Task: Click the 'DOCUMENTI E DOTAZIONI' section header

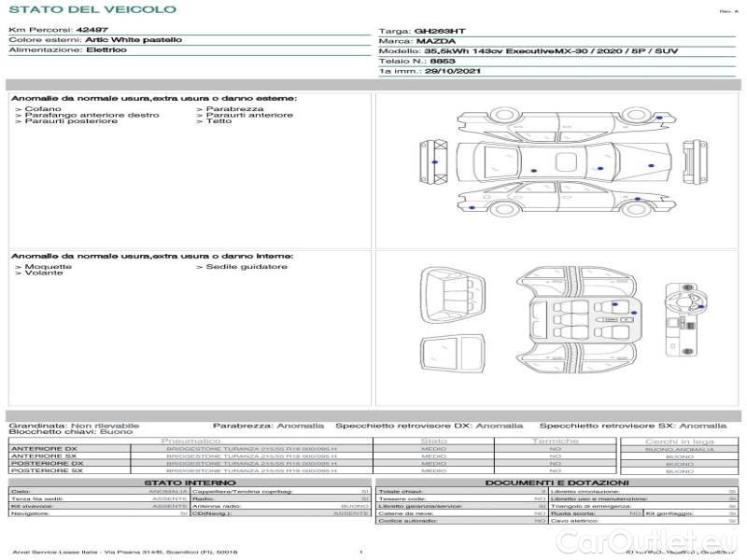Action: coord(557,483)
